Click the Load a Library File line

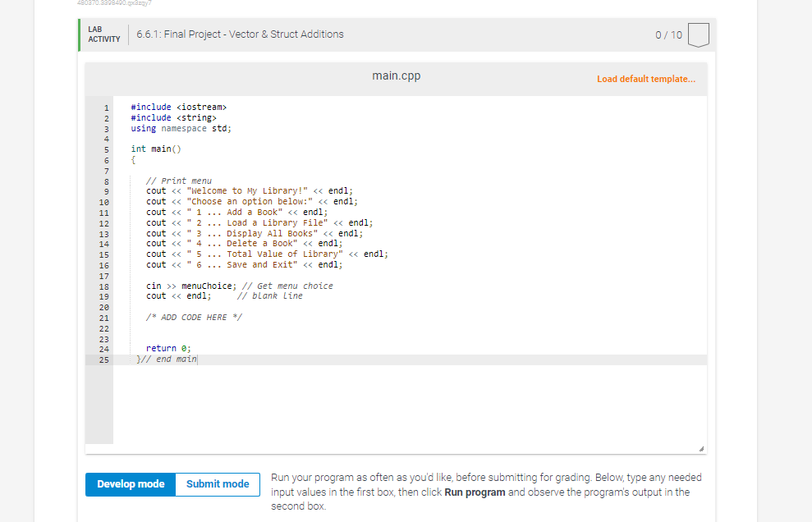(259, 223)
